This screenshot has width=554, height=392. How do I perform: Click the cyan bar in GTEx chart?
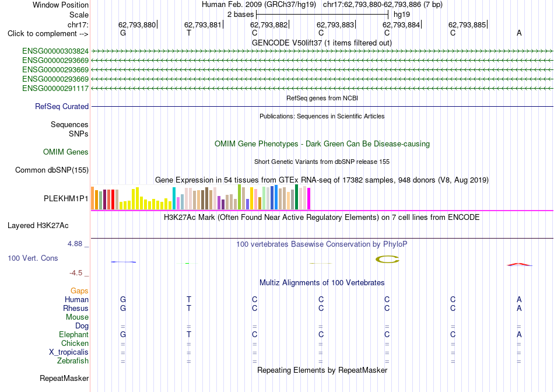174,198
